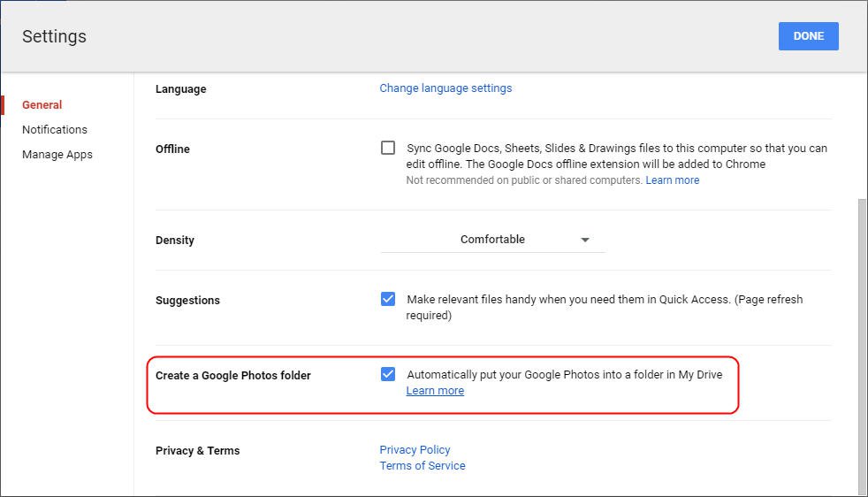
Task: Open the Notifications settings tab
Action: (x=55, y=129)
